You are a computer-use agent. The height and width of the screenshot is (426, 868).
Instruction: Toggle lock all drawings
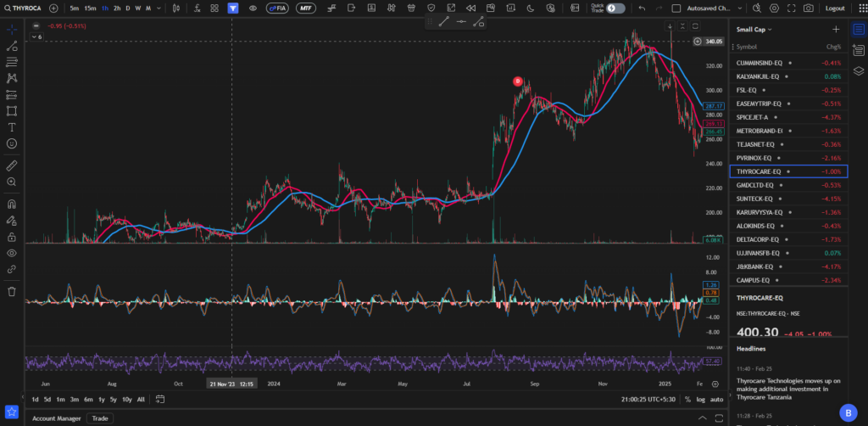point(12,237)
